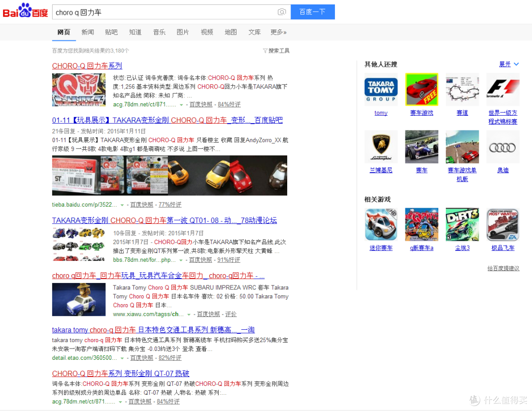
Task: Open the 01-11【玩具展示】TAKARA变形金刚 tieba result
Action: [x=167, y=120]
